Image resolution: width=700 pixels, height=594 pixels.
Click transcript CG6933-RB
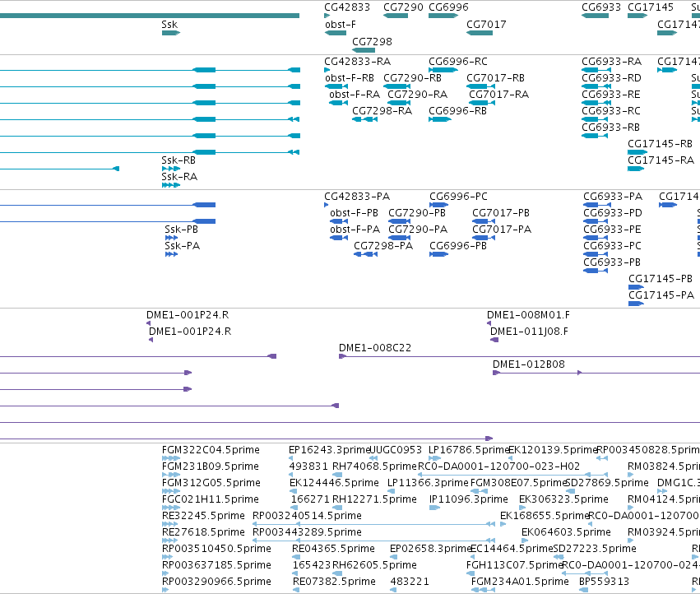tap(610, 128)
